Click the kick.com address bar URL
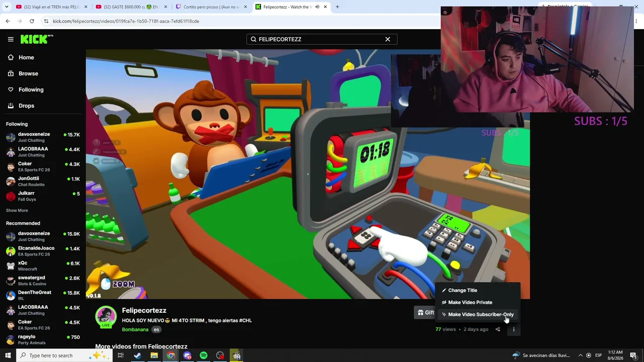This screenshot has width=644, height=362. coord(126,21)
